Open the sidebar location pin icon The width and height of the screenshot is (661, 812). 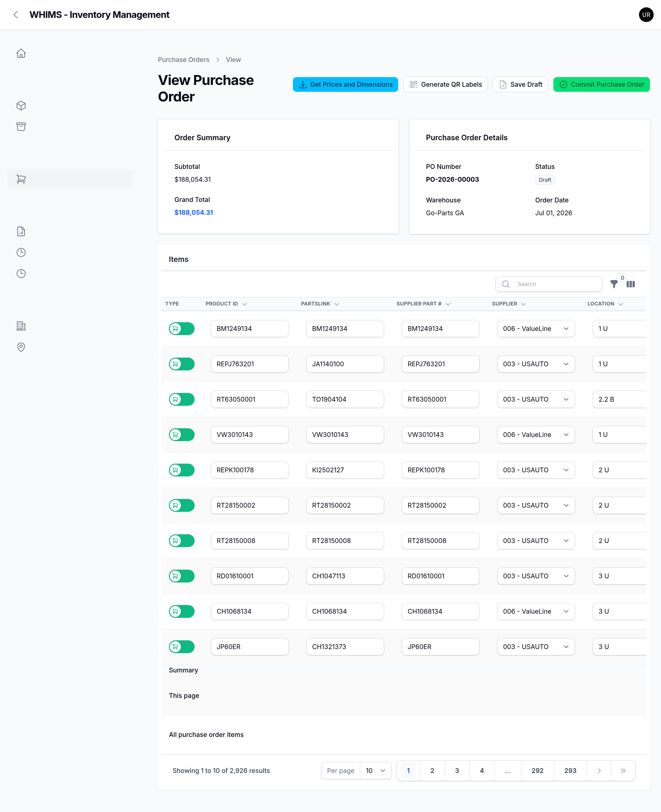pos(21,347)
